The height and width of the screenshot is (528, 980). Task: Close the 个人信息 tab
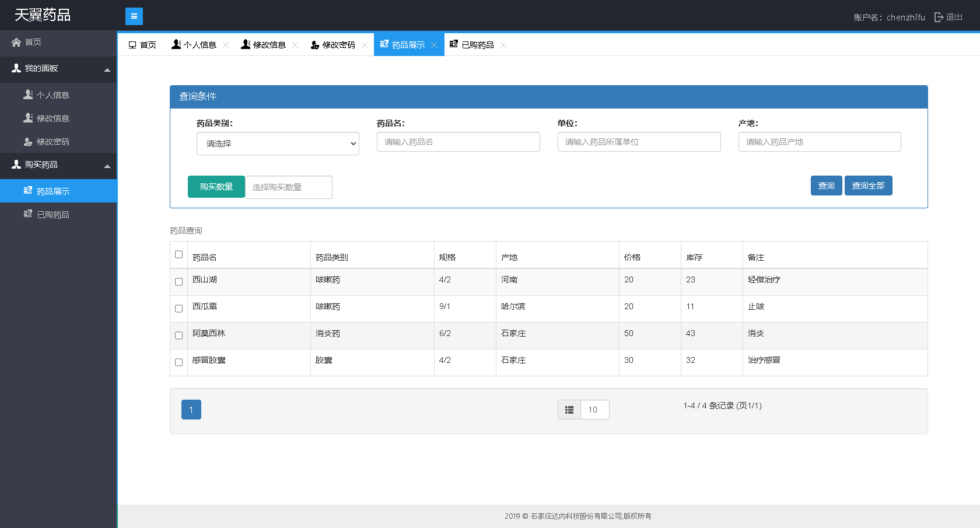point(226,45)
